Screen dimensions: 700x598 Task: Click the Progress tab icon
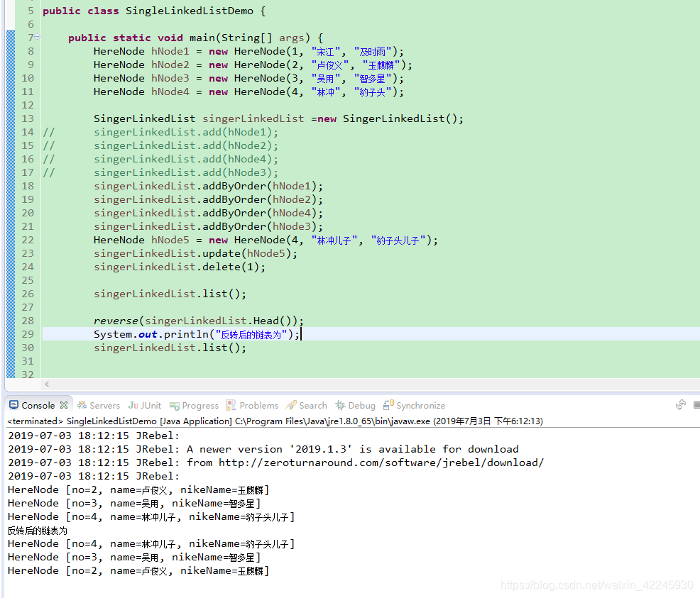(x=175, y=405)
